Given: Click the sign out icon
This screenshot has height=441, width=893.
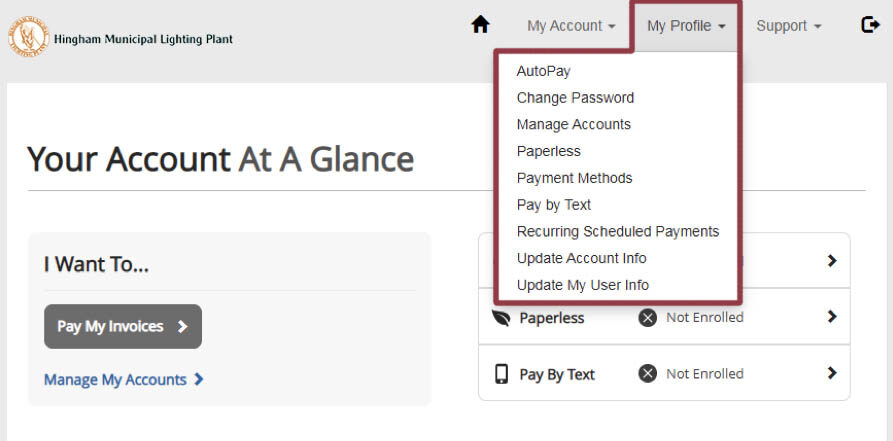Looking at the screenshot, I should [x=870, y=25].
